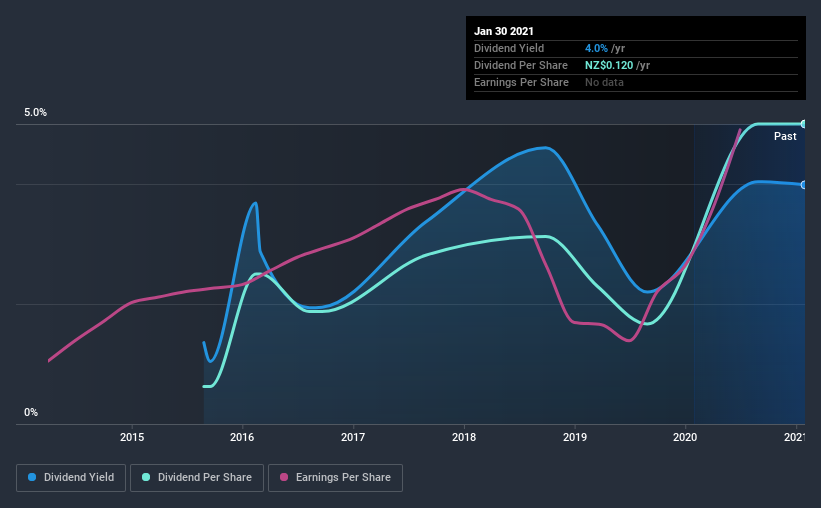Screen dimensions: 821x508
Task: Click the Jan 30 2021 tooltip date
Action: point(504,31)
